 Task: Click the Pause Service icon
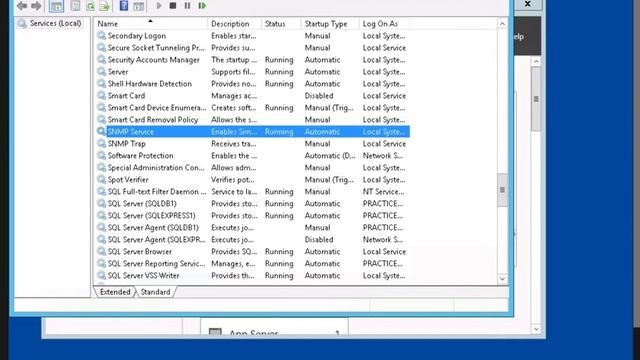click(x=187, y=6)
